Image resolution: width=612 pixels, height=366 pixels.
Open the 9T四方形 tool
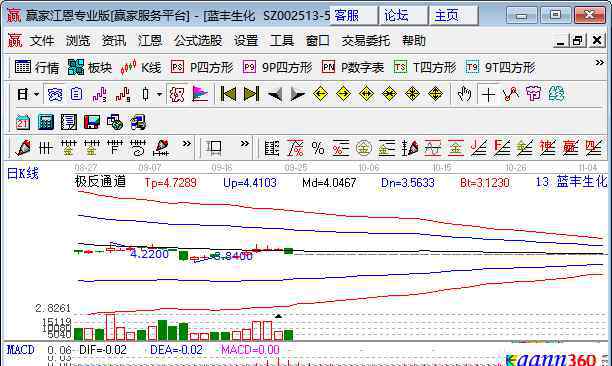[x=500, y=68]
